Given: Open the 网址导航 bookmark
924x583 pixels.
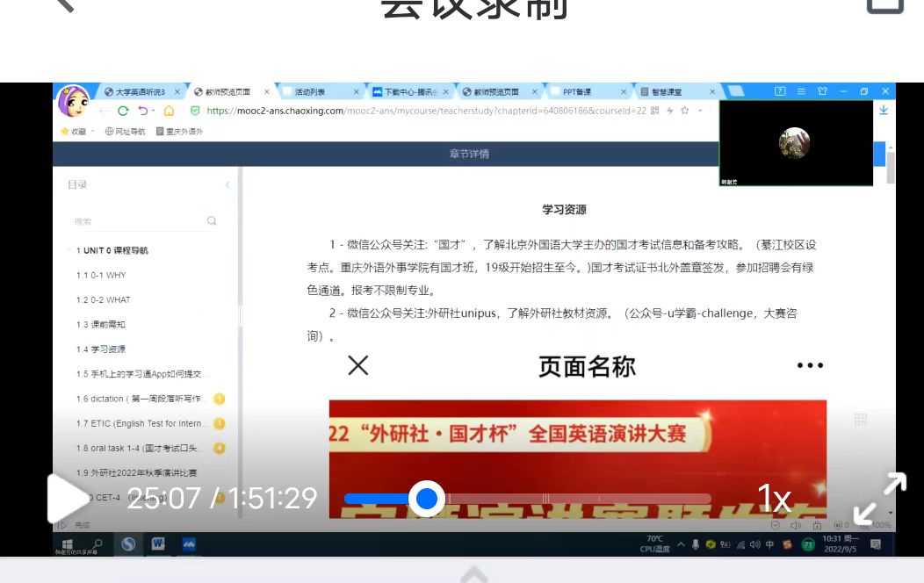Looking at the screenshot, I should click(x=125, y=132).
